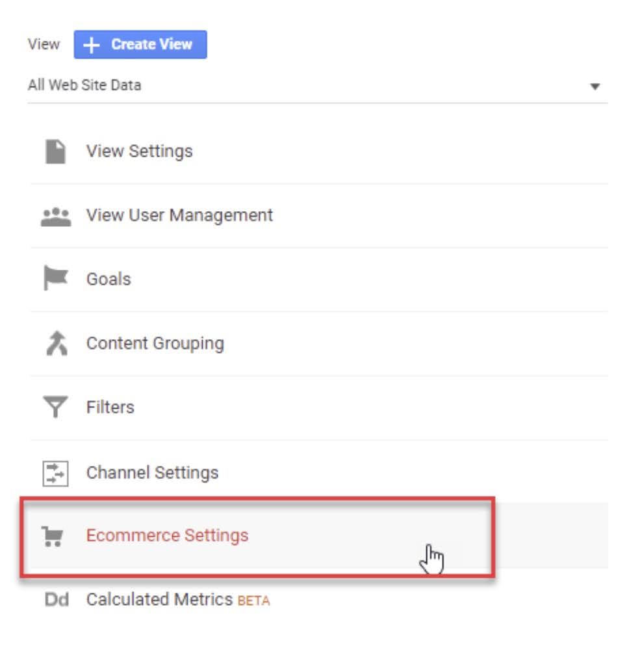The image size is (642, 672).
Task: Go to Goals
Action: [x=109, y=279]
